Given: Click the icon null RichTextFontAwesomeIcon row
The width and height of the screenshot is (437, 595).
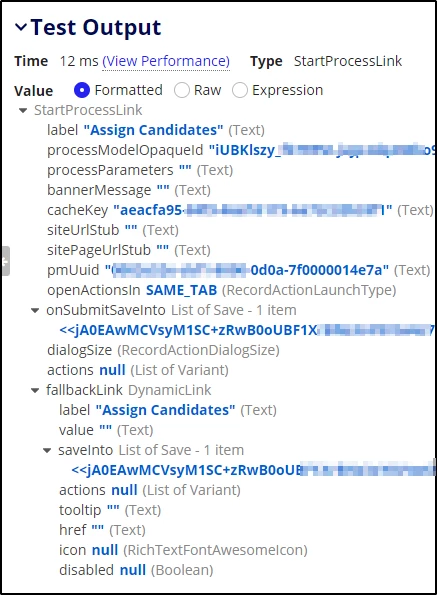Looking at the screenshot, I should [183, 550].
